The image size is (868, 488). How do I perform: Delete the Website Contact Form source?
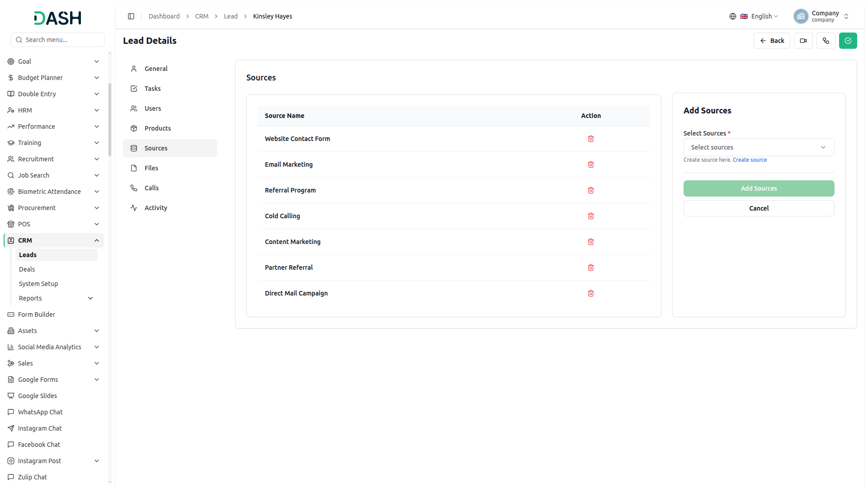[591, 139]
